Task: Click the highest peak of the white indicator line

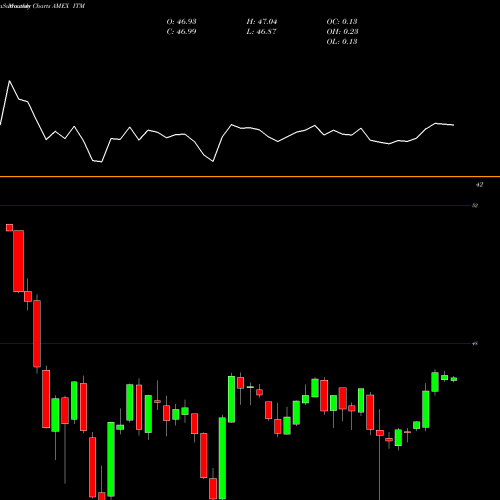Action: 9,81
